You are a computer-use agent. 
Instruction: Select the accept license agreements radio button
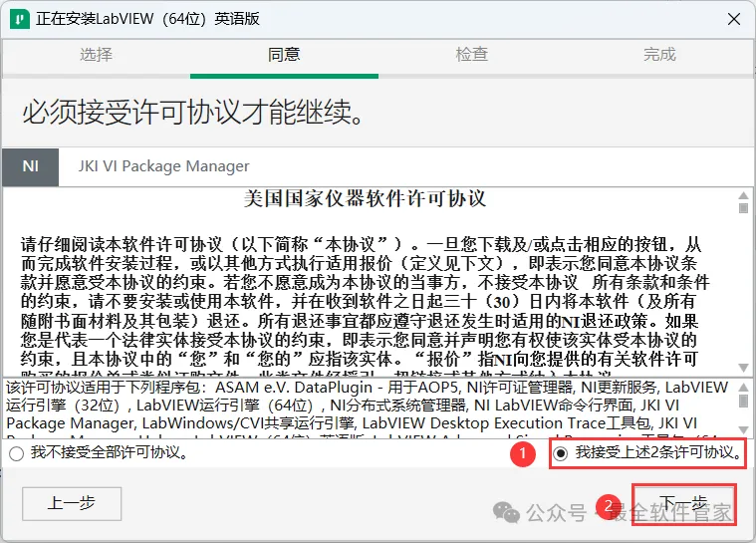[560, 453]
